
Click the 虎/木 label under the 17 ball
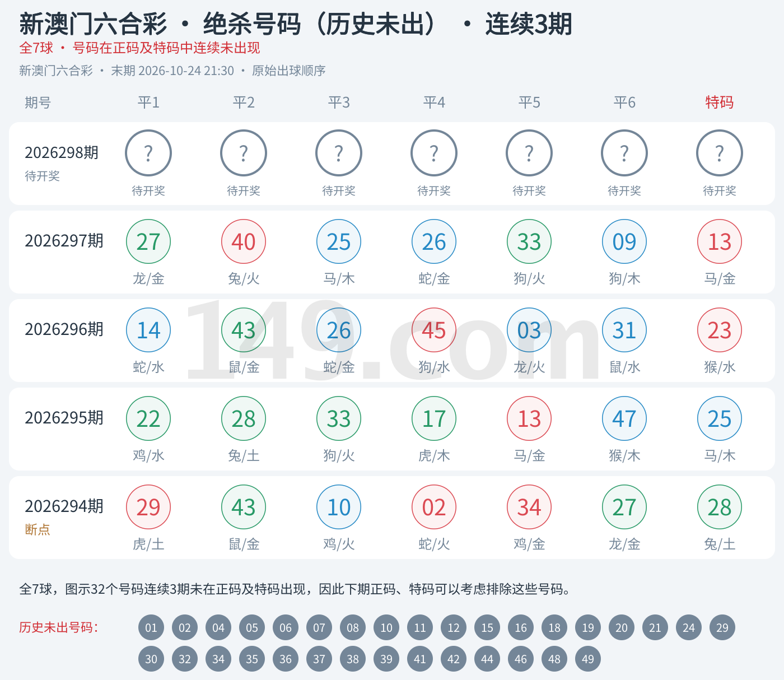pyautogui.click(x=434, y=455)
